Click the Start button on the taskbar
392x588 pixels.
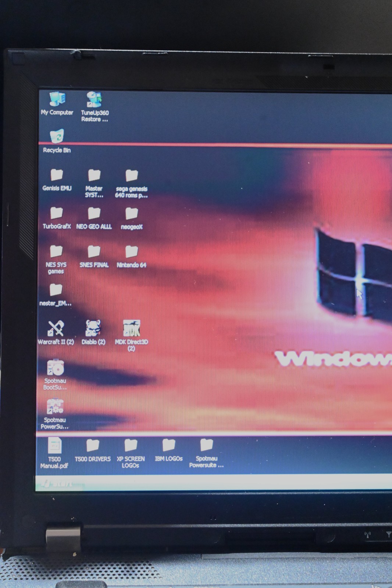click(59, 484)
